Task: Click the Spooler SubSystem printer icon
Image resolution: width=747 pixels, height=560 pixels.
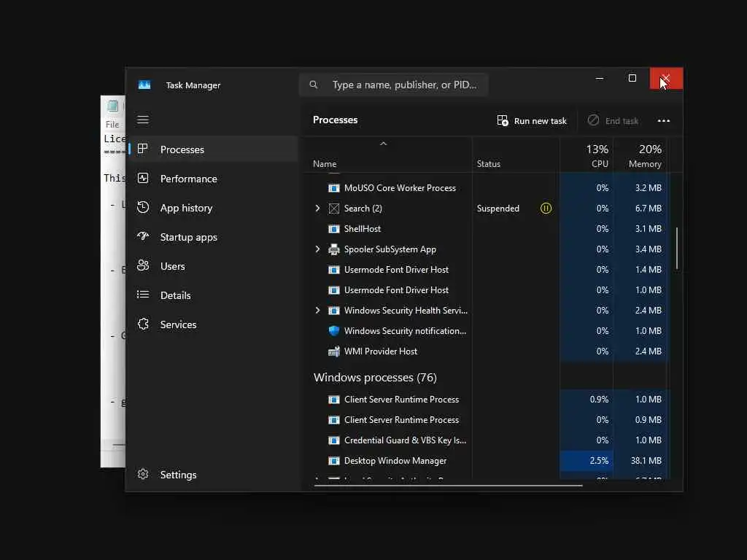Action: pyautogui.click(x=334, y=249)
